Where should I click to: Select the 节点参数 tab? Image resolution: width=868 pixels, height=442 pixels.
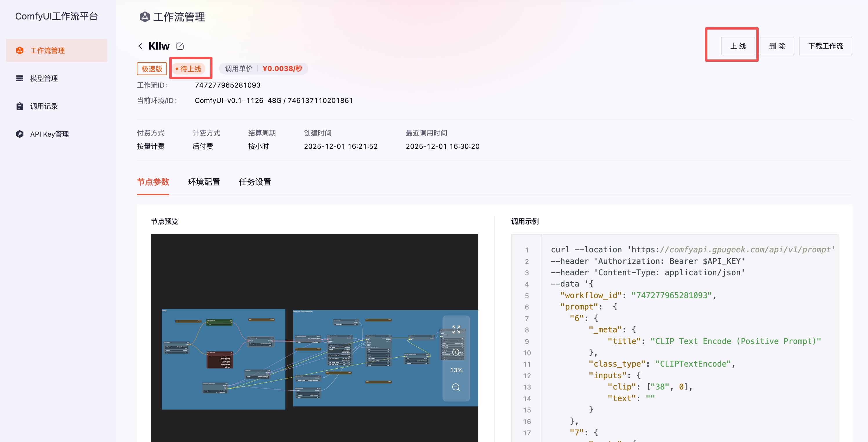pos(153,182)
